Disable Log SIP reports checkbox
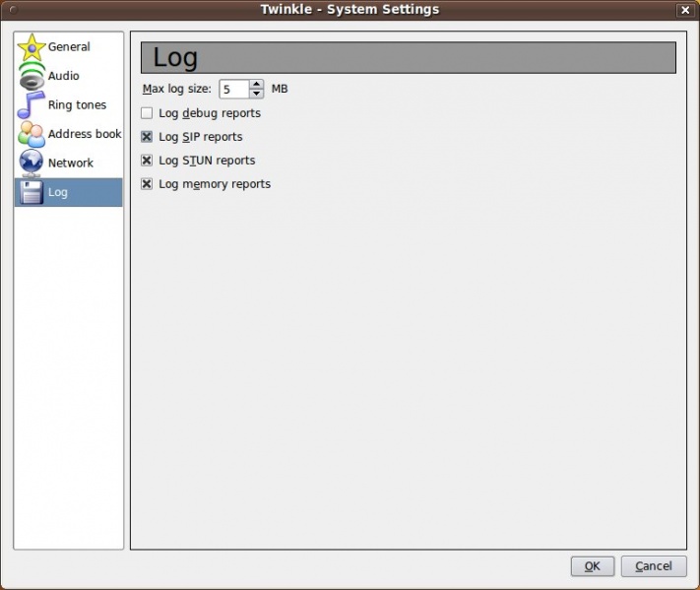This screenshot has height=590, width=700. click(x=147, y=137)
